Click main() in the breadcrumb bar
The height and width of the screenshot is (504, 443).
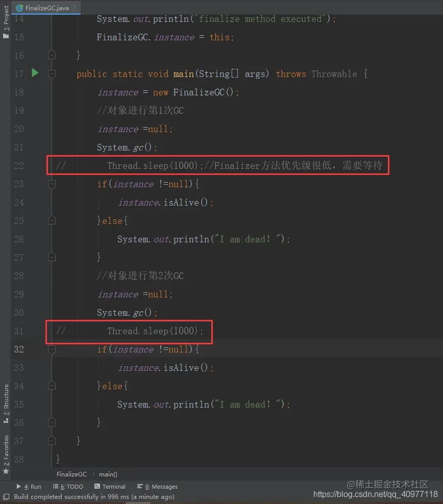(x=108, y=474)
